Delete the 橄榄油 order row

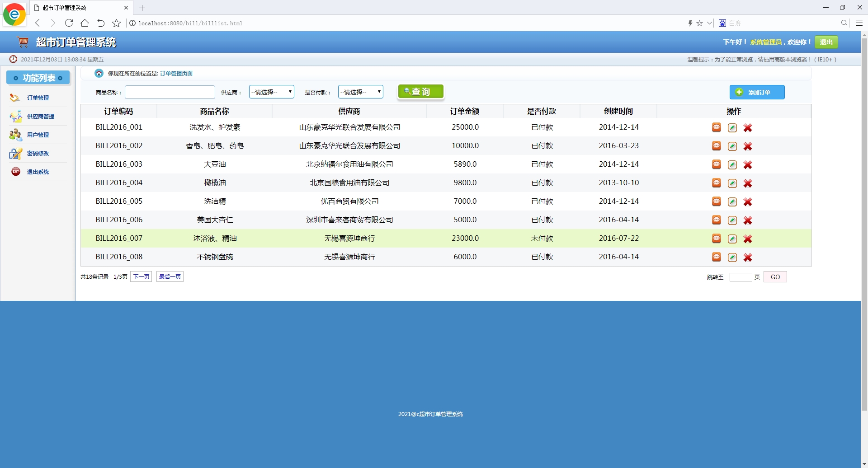[x=748, y=183]
